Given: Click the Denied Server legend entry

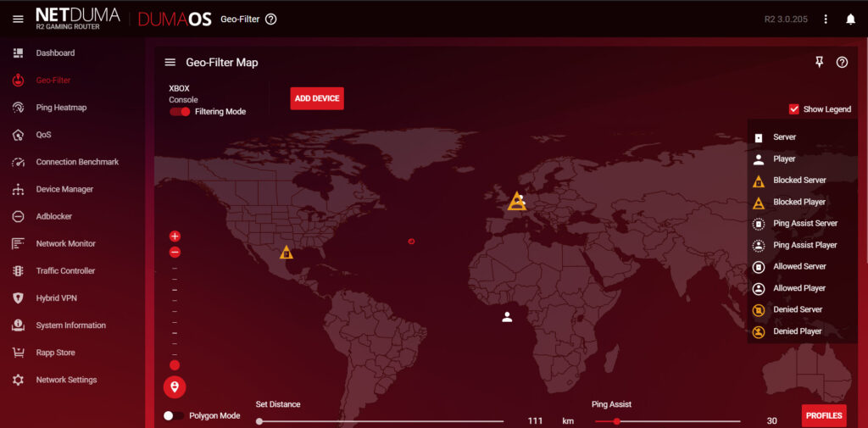Looking at the screenshot, I should point(798,309).
